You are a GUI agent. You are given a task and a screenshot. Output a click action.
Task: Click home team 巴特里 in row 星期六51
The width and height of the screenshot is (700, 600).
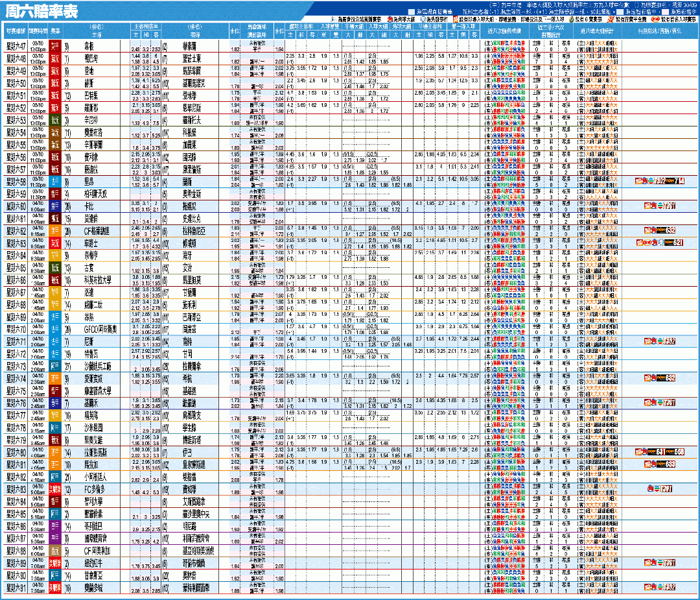coord(91,95)
